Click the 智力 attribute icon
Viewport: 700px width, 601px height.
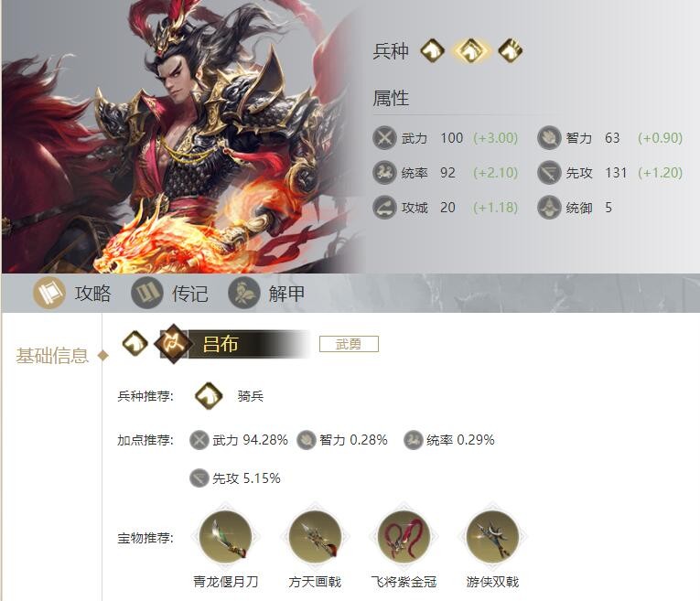[x=549, y=137]
